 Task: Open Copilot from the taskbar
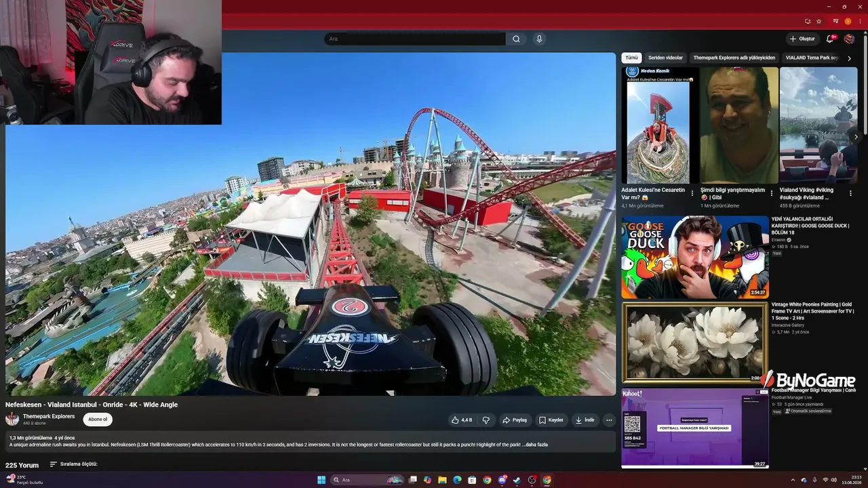click(427, 480)
